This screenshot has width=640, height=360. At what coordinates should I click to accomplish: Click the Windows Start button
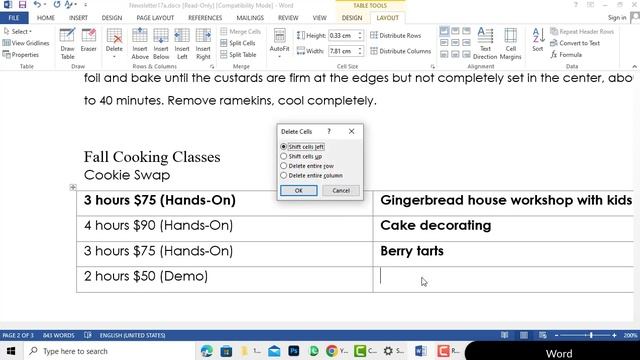(11, 351)
